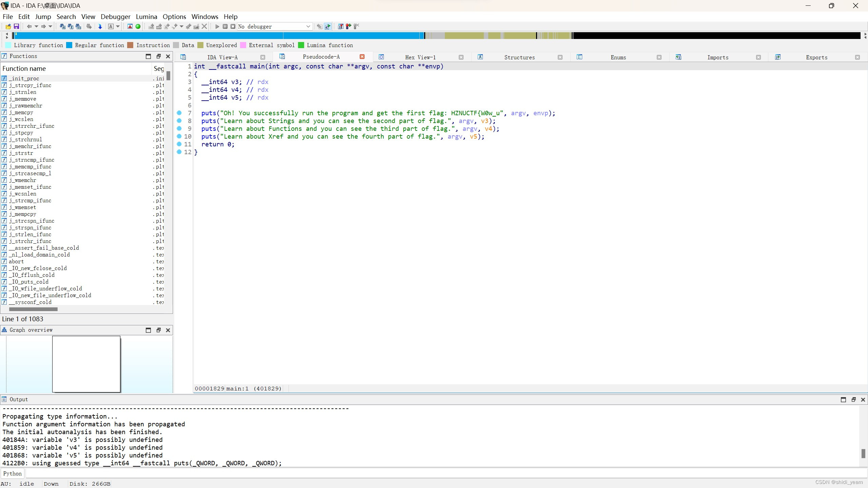Select the Make Data toolbar icon

(159, 26)
